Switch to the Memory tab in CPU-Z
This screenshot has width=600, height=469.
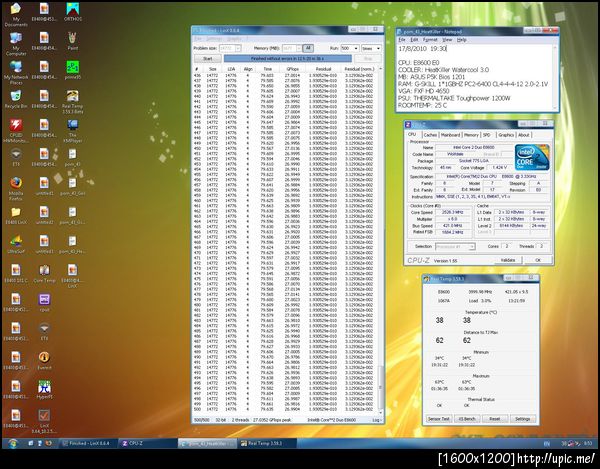(471, 135)
